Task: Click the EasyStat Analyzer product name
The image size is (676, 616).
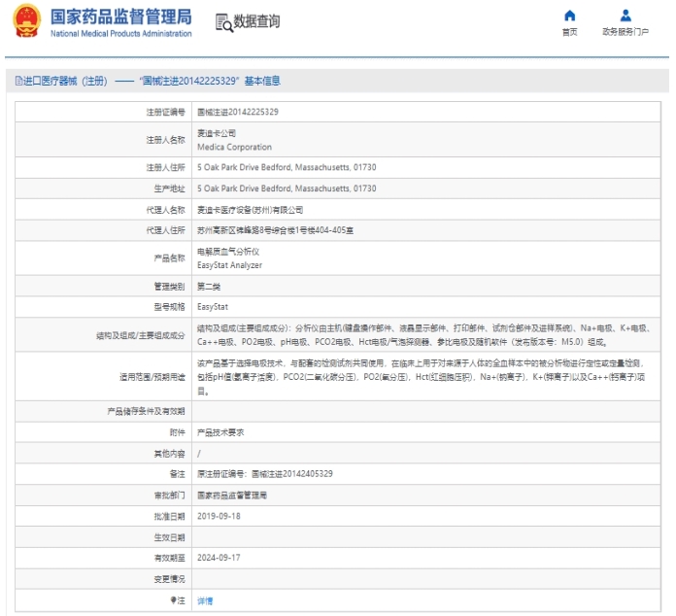Action: 229,264
